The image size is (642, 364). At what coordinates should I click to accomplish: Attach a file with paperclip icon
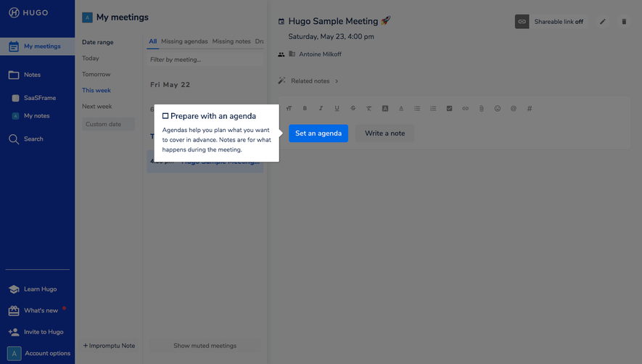[x=481, y=109]
